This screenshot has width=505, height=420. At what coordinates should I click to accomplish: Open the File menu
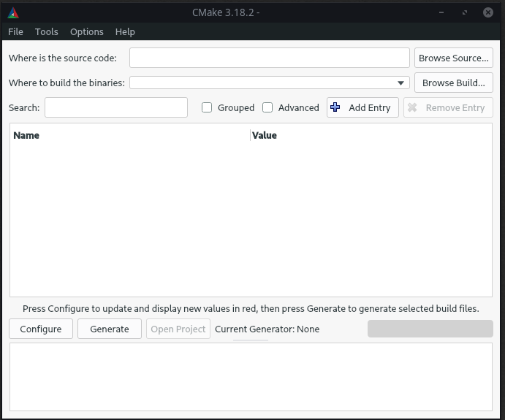(15, 32)
